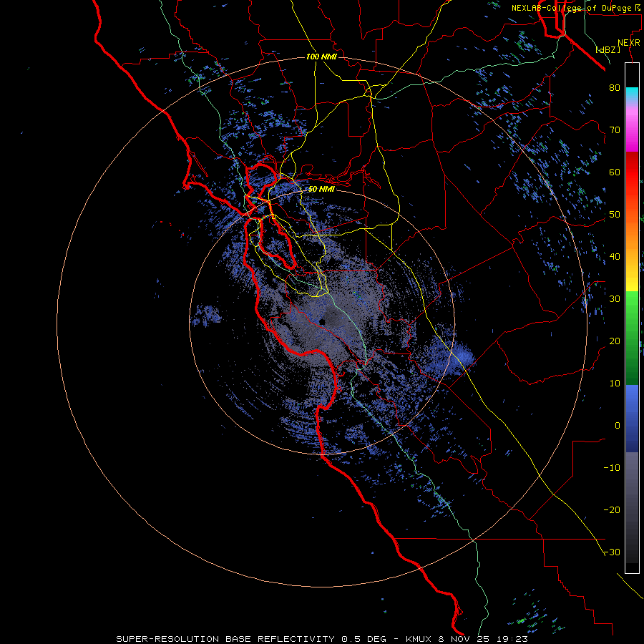Click the 60 dBZ scale value
The height and width of the screenshot is (644, 644).
(x=615, y=172)
